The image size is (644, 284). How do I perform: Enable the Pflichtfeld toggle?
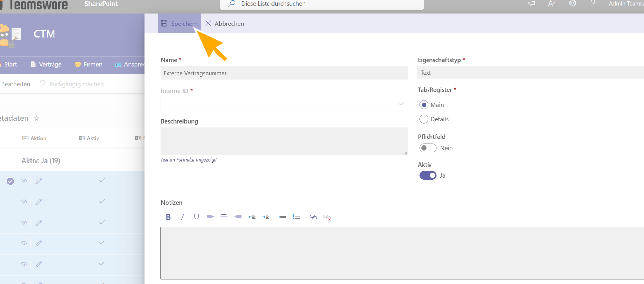tap(428, 148)
